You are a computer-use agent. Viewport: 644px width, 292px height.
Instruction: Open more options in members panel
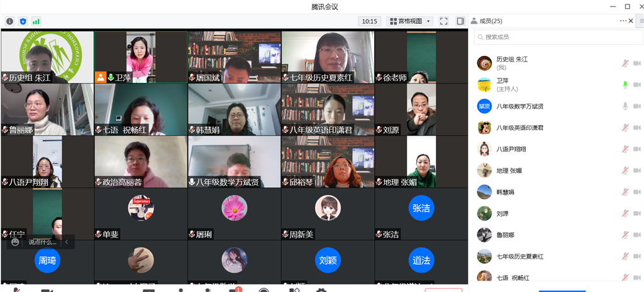(623, 21)
